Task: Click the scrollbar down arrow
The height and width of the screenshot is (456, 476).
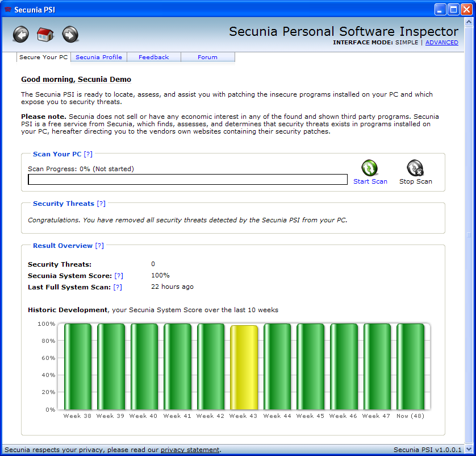Action: click(469, 449)
